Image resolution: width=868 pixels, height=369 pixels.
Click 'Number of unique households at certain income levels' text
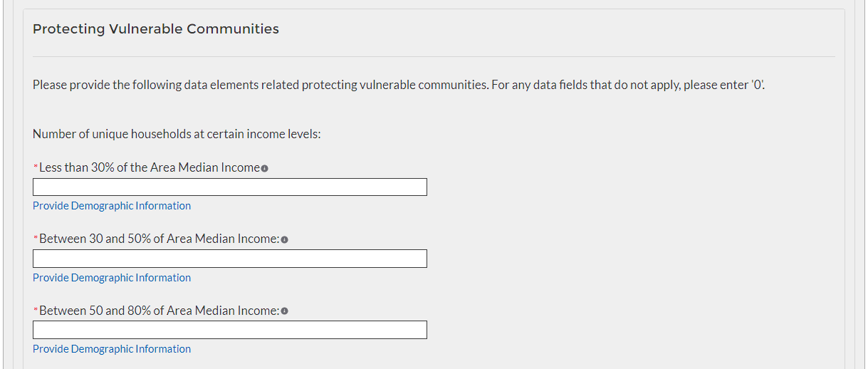pyautogui.click(x=177, y=134)
